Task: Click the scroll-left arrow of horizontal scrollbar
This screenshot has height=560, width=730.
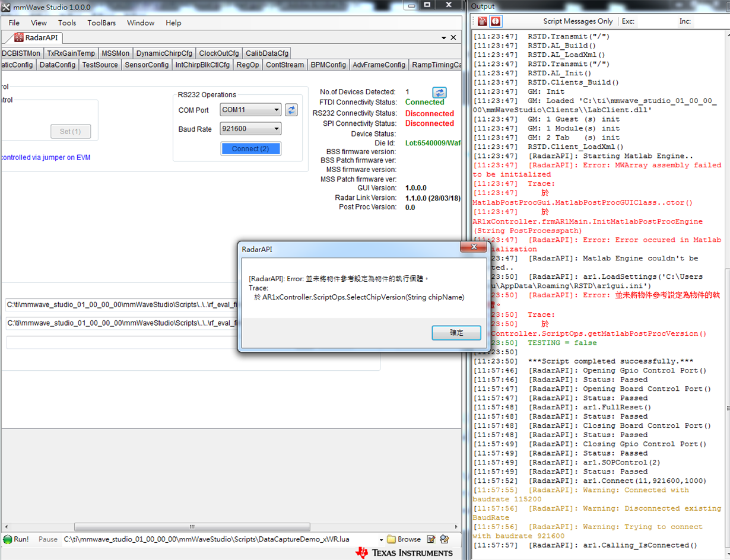Action: (x=7, y=526)
